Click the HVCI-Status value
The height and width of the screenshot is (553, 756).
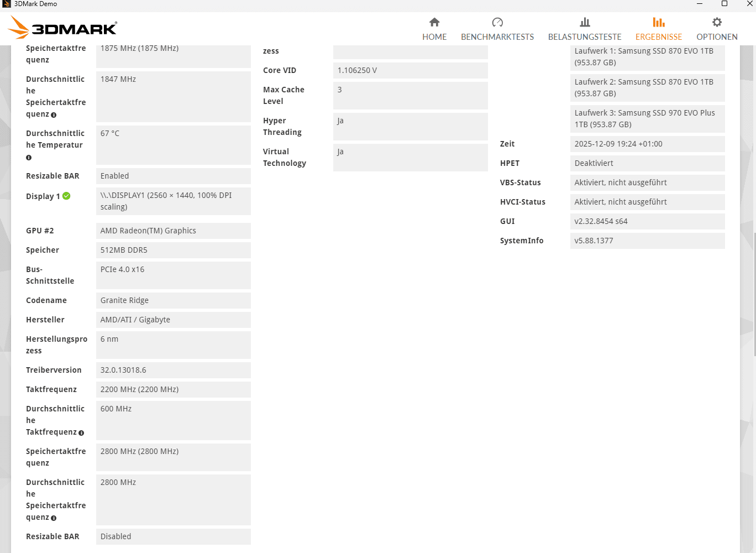coord(648,202)
